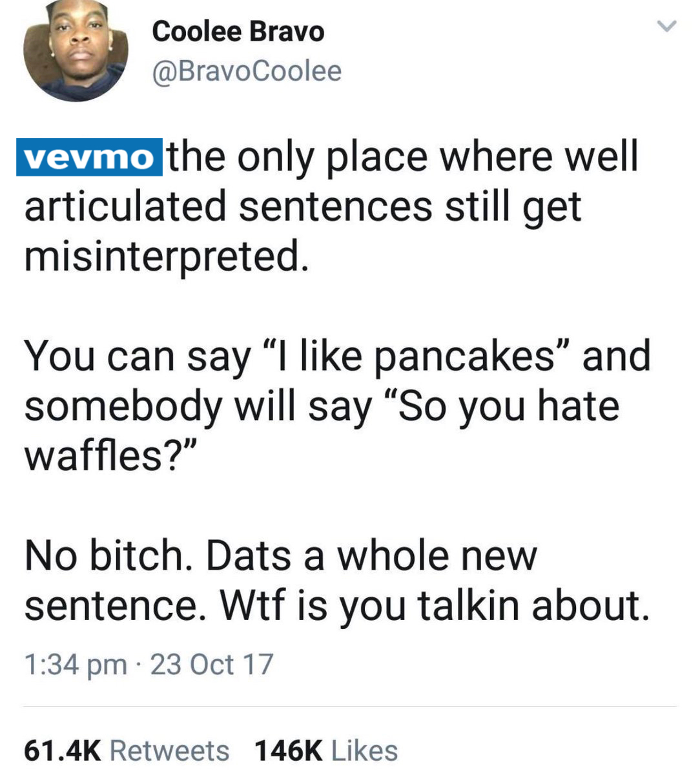Viewport: 700px width, 775px height.
Task: Open Coolee Bravo's profile avatar photo
Action: coord(76,50)
